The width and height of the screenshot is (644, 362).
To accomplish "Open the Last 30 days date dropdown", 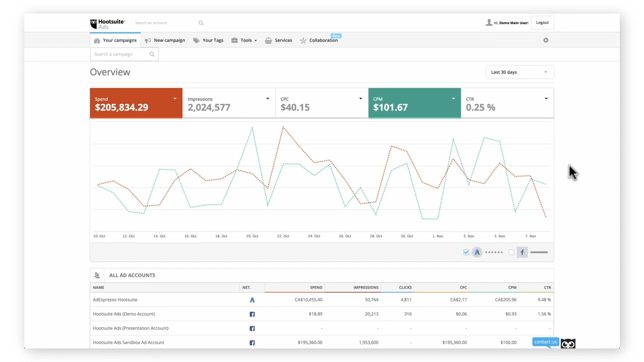I will pos(519,72).
